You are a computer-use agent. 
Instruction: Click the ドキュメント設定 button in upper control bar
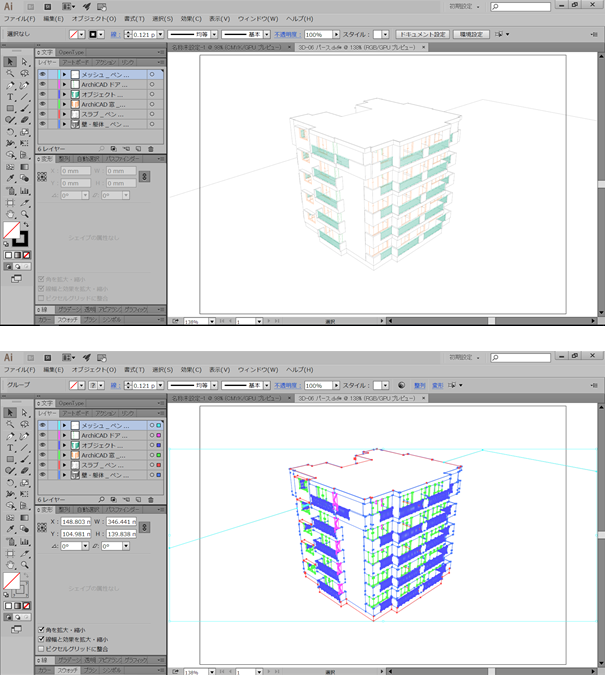pos(424,34)
